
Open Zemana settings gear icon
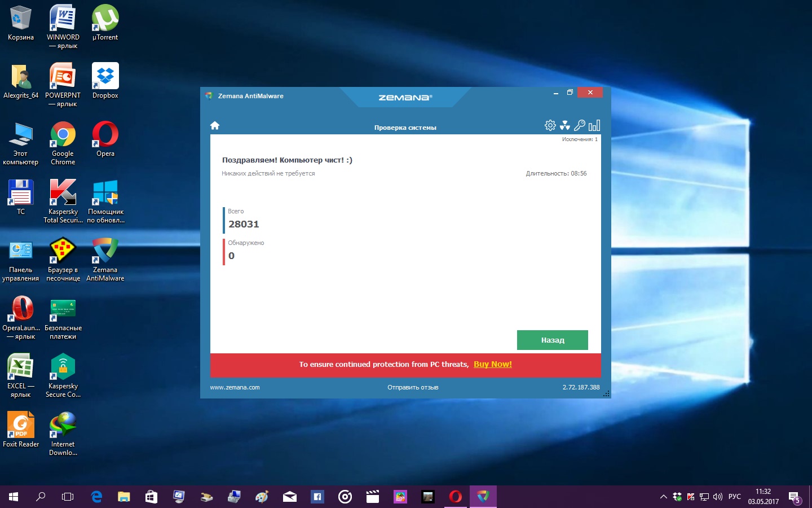[550, 125]
